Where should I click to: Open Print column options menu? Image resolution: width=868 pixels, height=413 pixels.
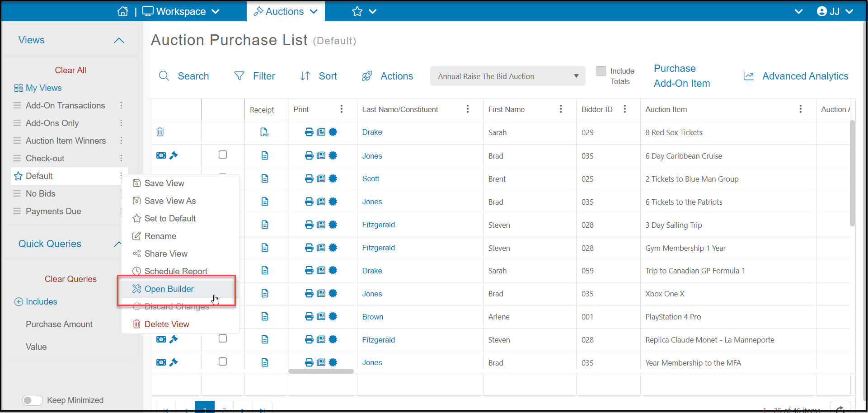tap(342, 109)
